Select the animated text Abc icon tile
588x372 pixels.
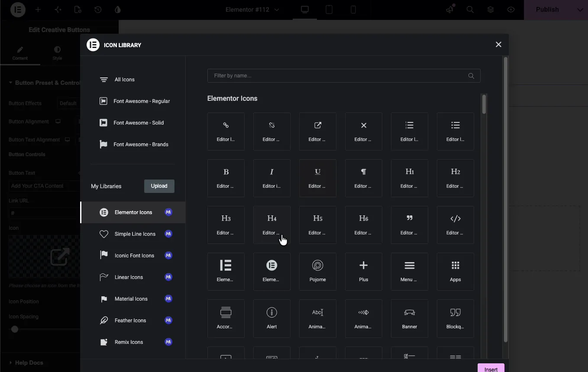[318, 318]
